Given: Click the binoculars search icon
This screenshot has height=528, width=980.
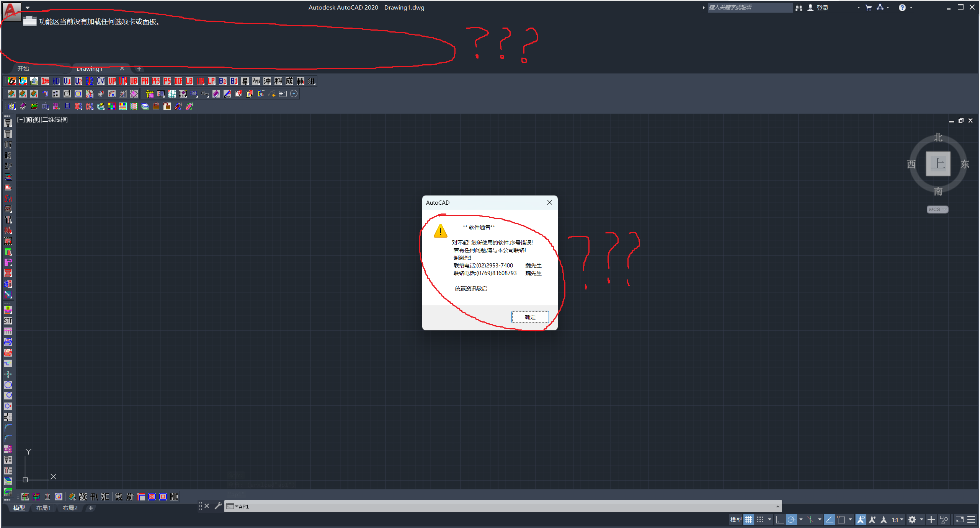Looking at the screenshot, I should click(x=799, y=8).
